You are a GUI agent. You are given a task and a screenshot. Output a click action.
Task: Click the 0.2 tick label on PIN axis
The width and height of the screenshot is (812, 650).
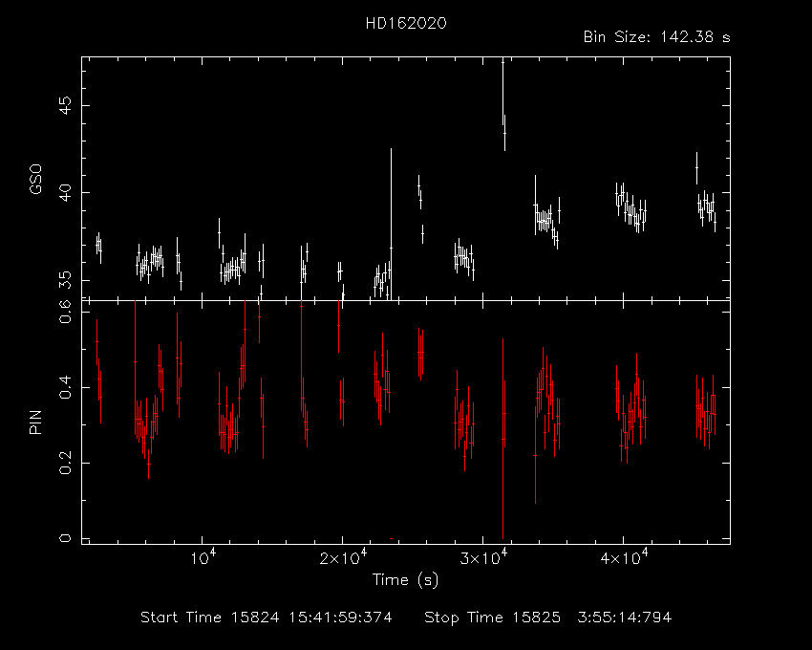tap(65, 463)
